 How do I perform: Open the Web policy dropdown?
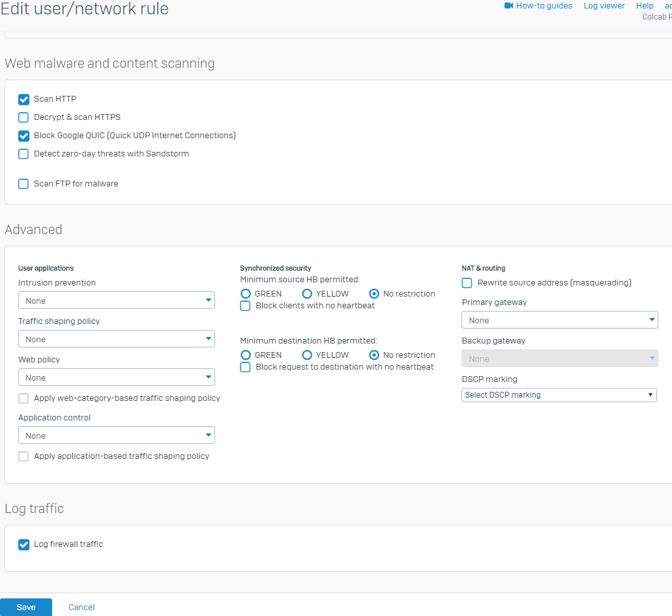tap(116, 377)
